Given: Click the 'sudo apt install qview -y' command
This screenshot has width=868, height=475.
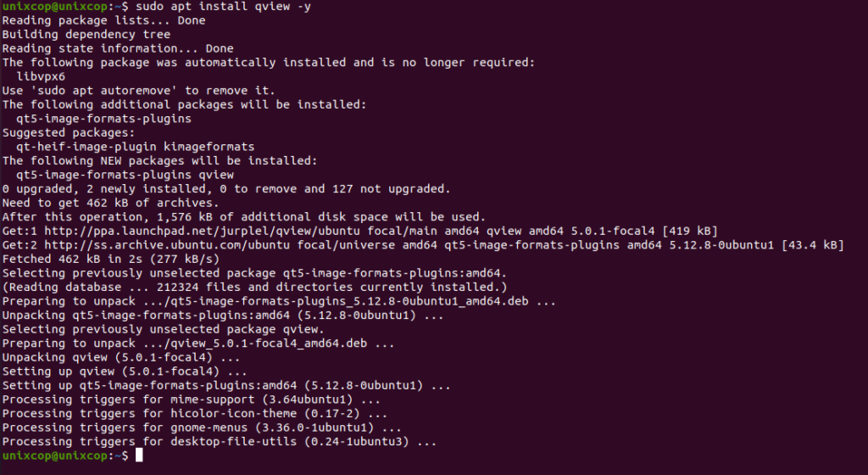Looking at the screenshot, I should click(223, 7).
